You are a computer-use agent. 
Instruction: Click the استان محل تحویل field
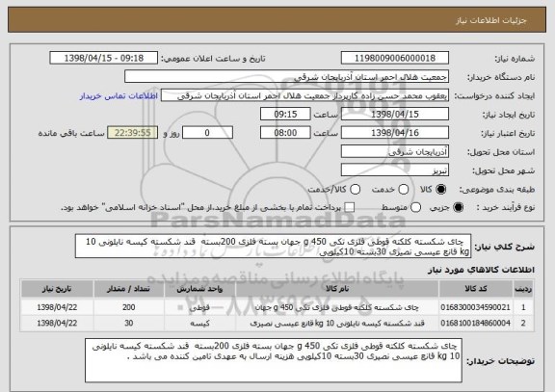pyautogui.click(x=395, y=152)
